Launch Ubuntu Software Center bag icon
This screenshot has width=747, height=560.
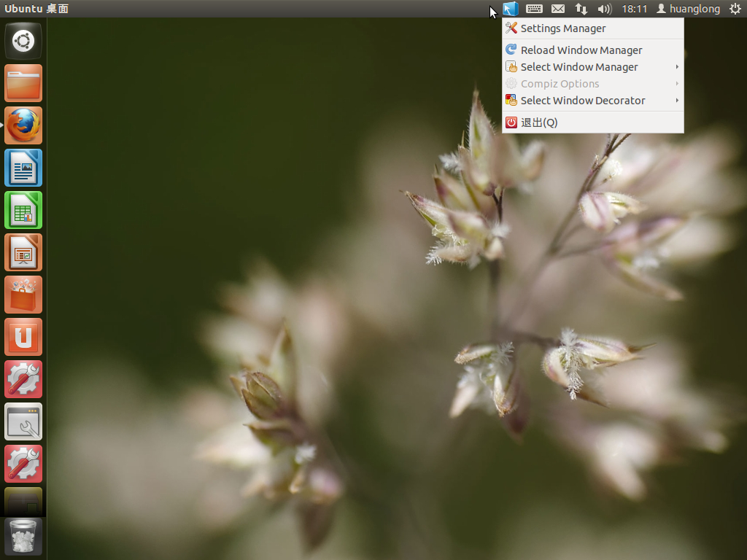pos(23,295)
